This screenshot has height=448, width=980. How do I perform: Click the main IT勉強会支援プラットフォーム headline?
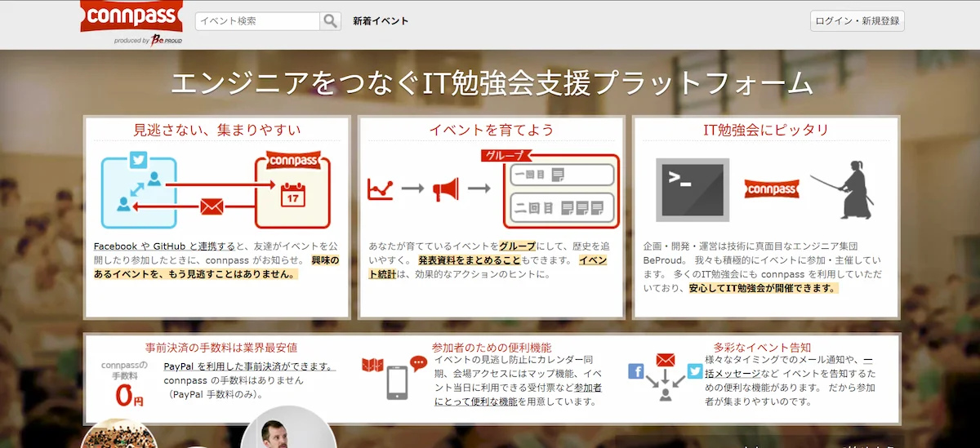492,83
